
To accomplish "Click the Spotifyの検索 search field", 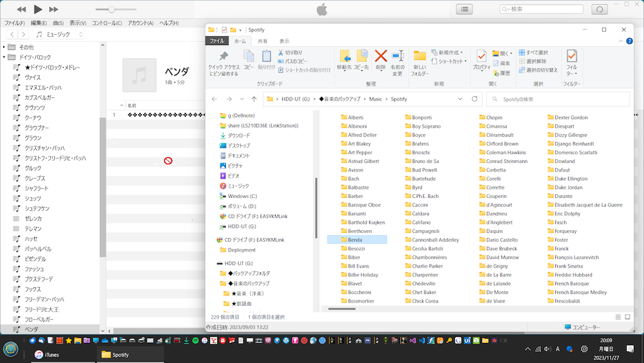I will [557, 99].
